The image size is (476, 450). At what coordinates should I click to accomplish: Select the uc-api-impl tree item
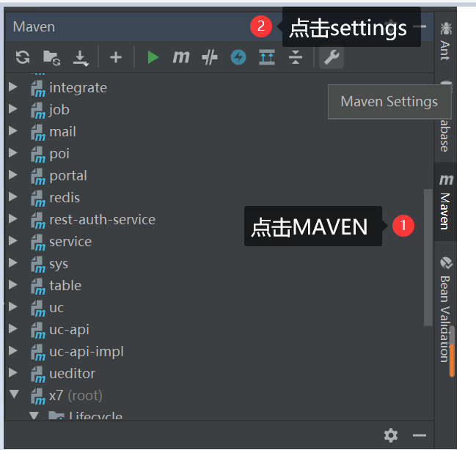point(87,352)
